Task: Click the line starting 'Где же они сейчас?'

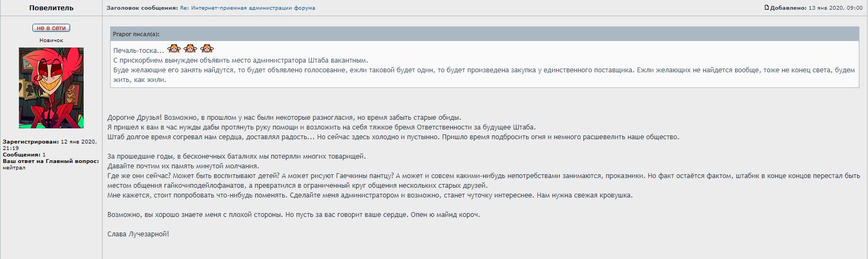Action: pyautogui.click(x=484, y=181)
